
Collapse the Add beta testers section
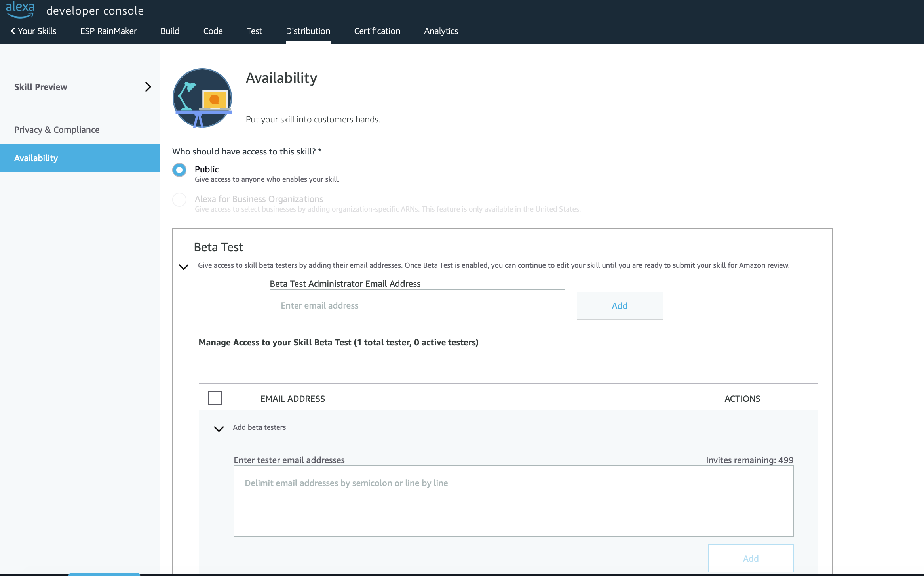pos(219,429)
